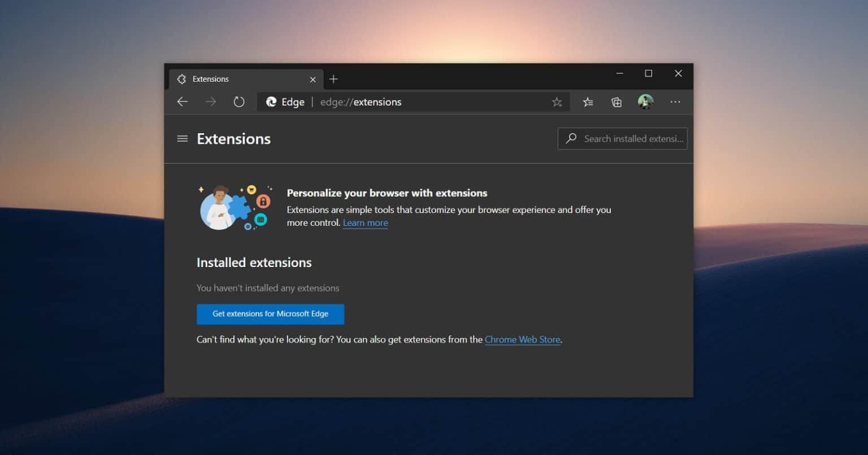Open a new tab with plus button
868x455 pixels.
coord(333,79)
